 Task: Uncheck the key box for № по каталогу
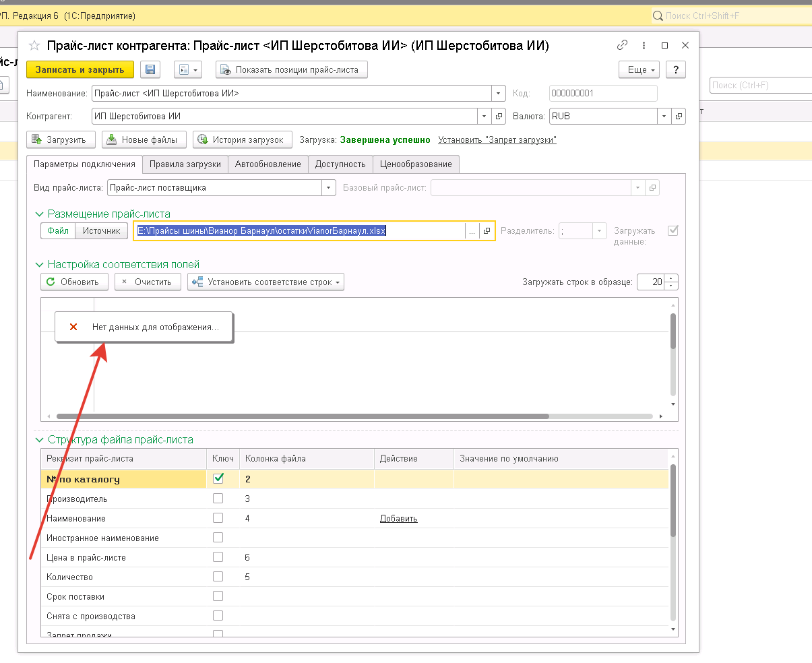point(218,479)
